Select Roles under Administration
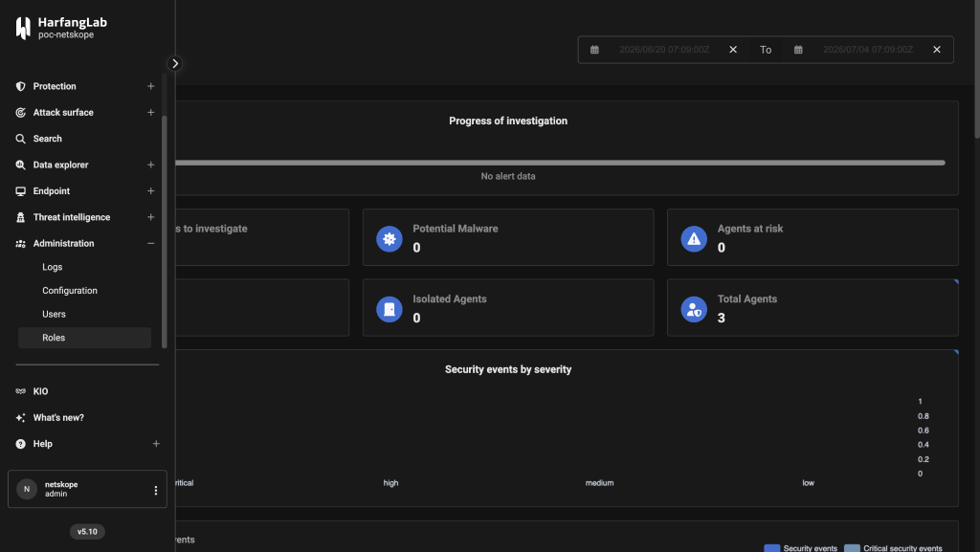This screenshot has height=552, width=980. tap(85, 338)
